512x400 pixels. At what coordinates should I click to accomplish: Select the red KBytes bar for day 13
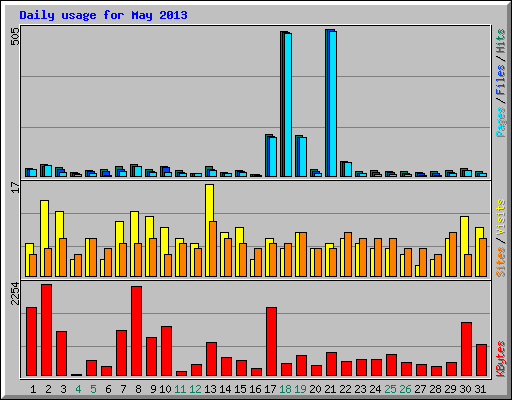tap(211, 359)
